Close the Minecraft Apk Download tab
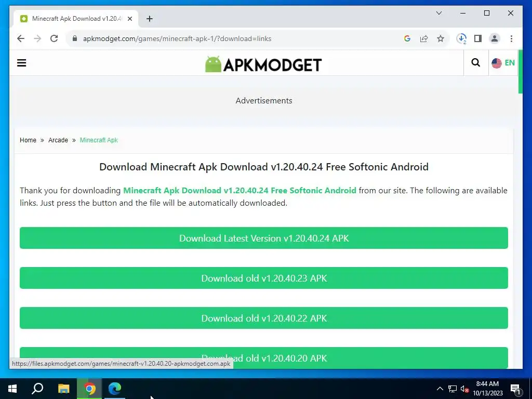Viewport: 532px width, 399px height. coord(129,19)
